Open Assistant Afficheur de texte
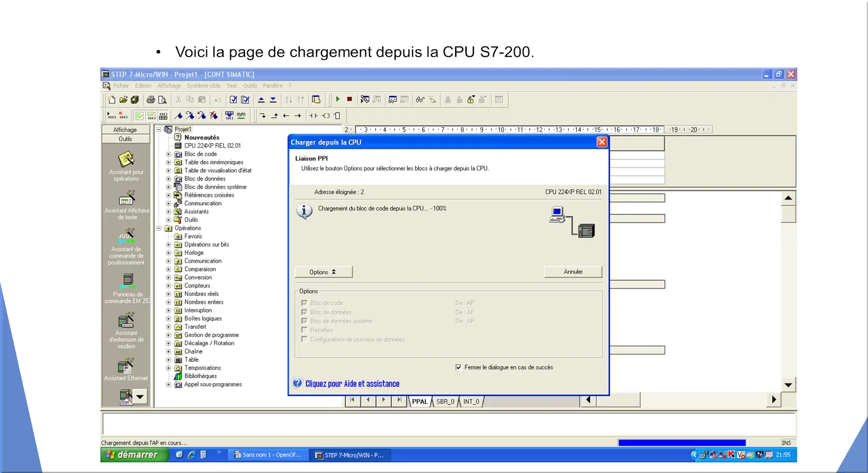868x473 pixels. click(x=126, y=205)
